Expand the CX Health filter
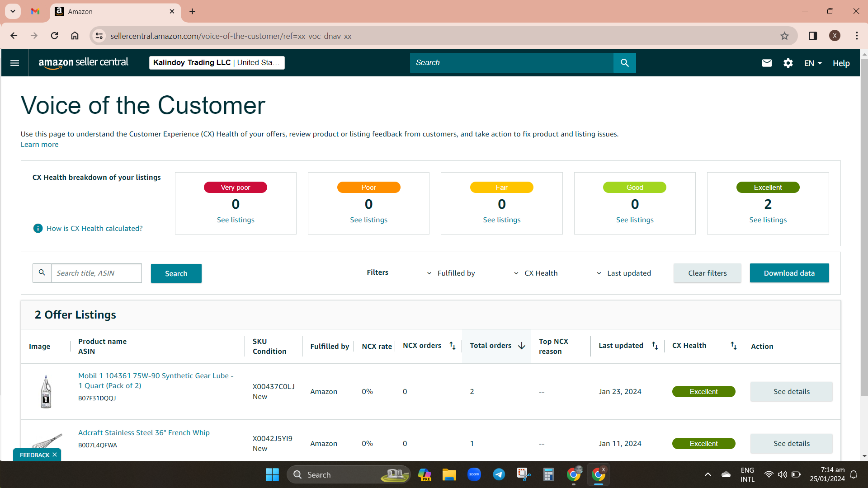The height and width of the screenshot is (488, 868). (x=536, y=273)
